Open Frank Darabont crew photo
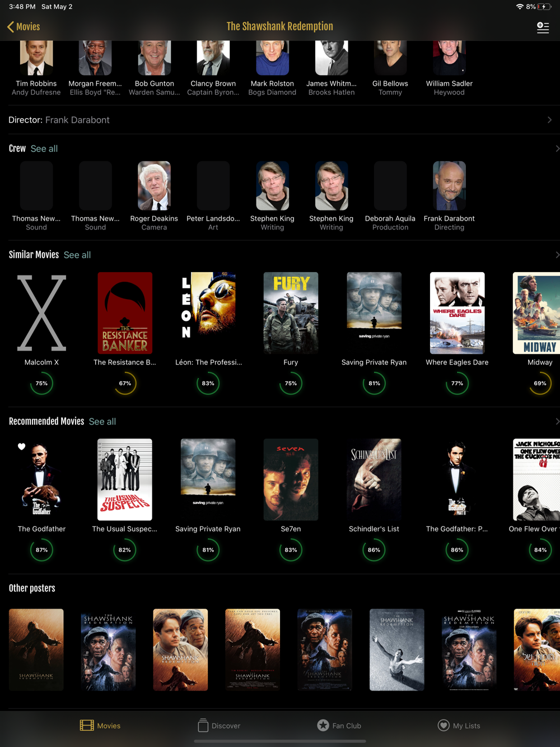The width and height of the screenshot is (560, 747). 449,186
